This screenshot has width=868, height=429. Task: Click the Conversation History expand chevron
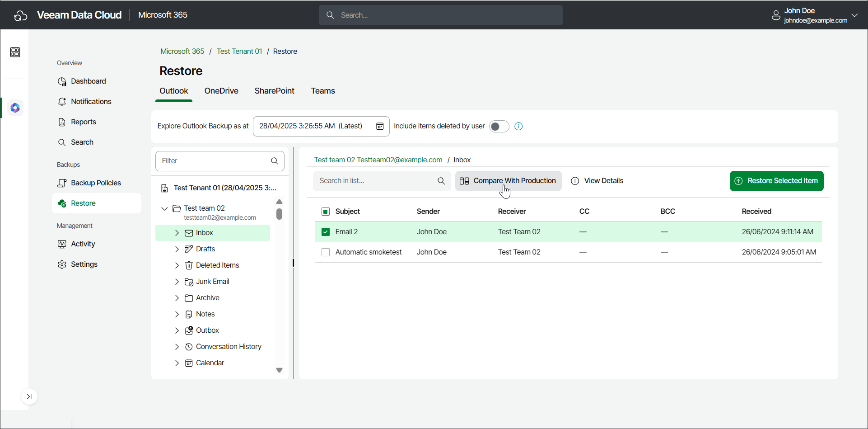pos(177,347)
